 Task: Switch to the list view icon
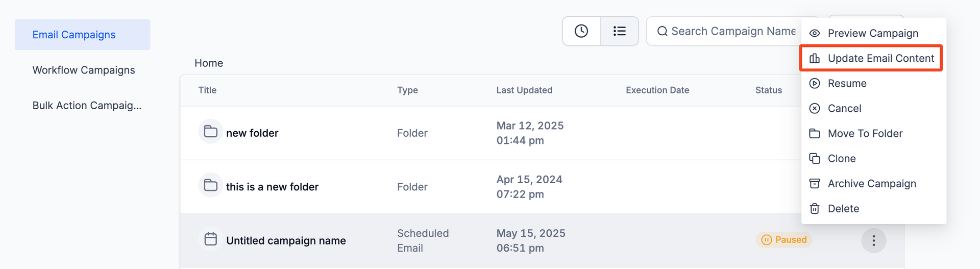619,31
